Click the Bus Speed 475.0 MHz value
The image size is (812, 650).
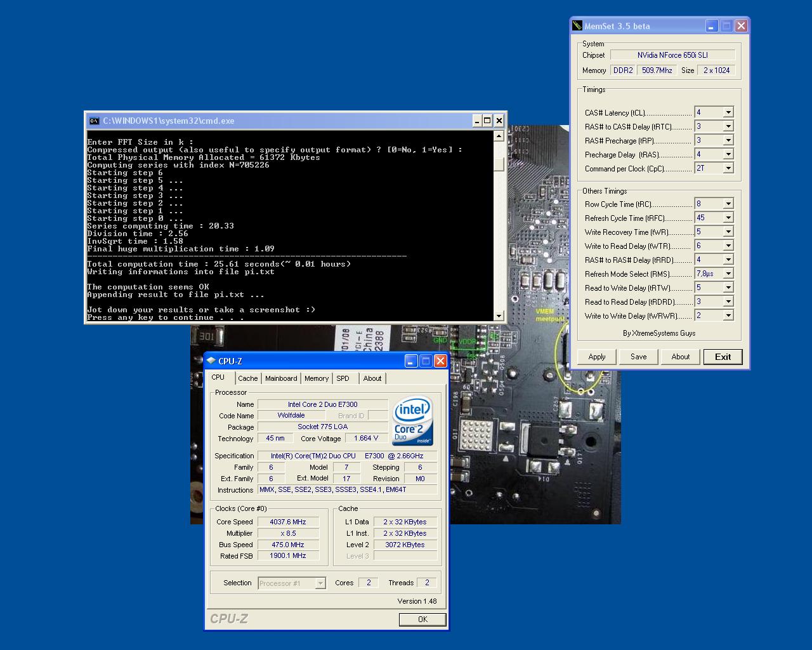(288, 545)
